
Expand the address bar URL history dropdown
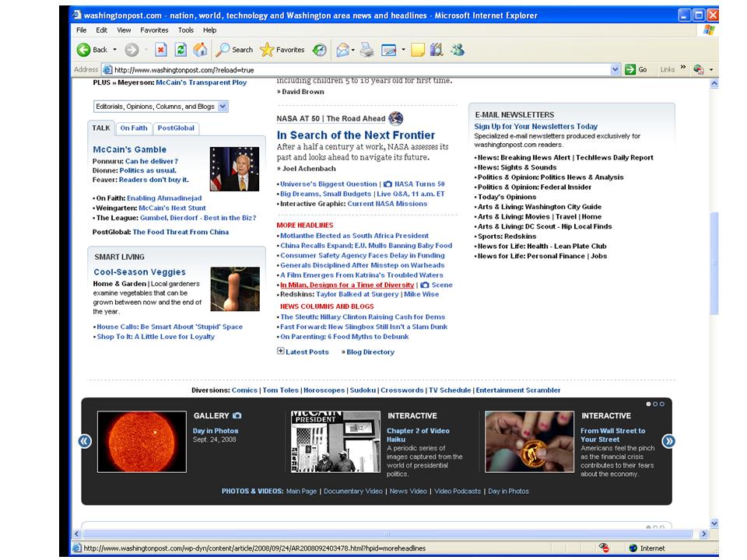pos(615,69)
